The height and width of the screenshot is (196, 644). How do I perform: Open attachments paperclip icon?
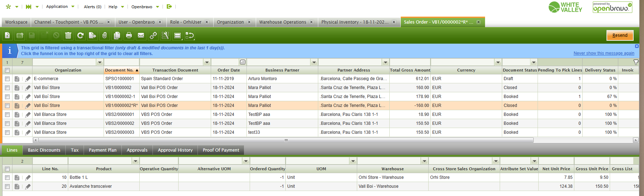pos(105,35)
